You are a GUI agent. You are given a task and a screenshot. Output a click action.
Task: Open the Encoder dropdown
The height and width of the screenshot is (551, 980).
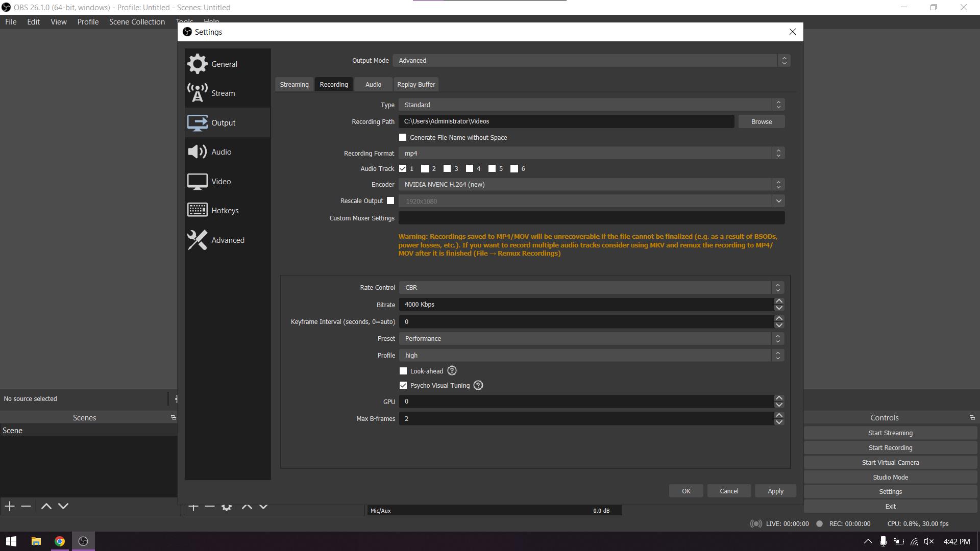point(591,184)
